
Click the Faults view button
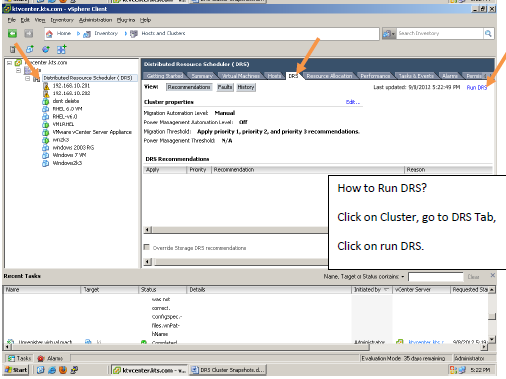(x=225, y=87)
